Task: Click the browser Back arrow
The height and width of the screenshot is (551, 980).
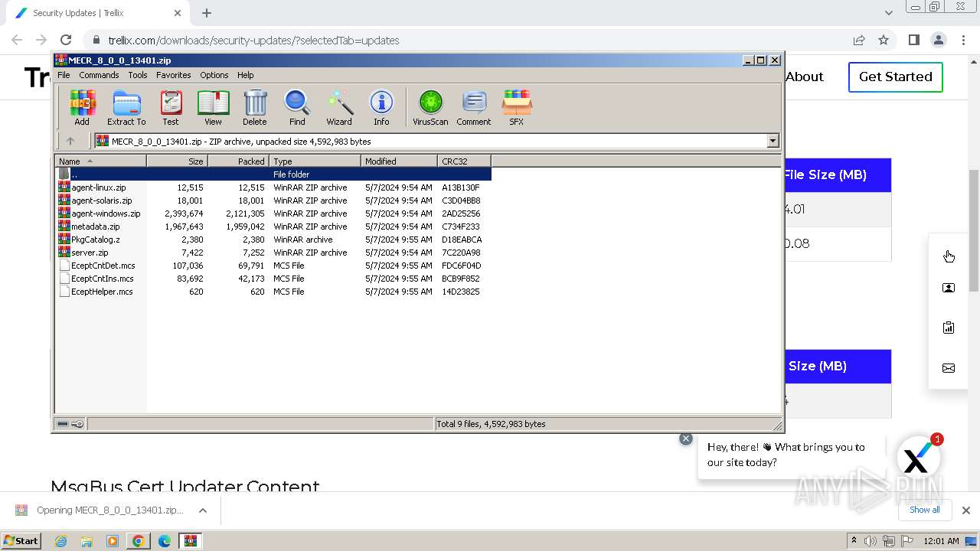Action: tap(17, 40)
